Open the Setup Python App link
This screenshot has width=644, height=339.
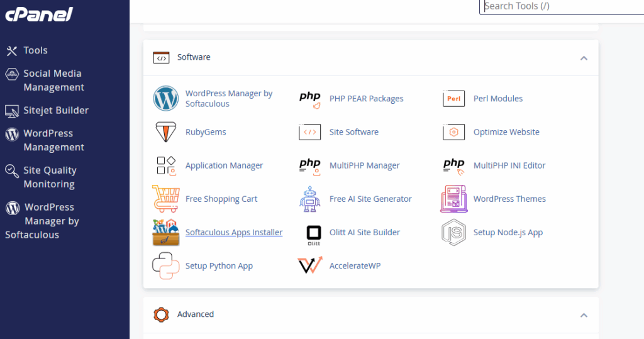coord(219,266)
